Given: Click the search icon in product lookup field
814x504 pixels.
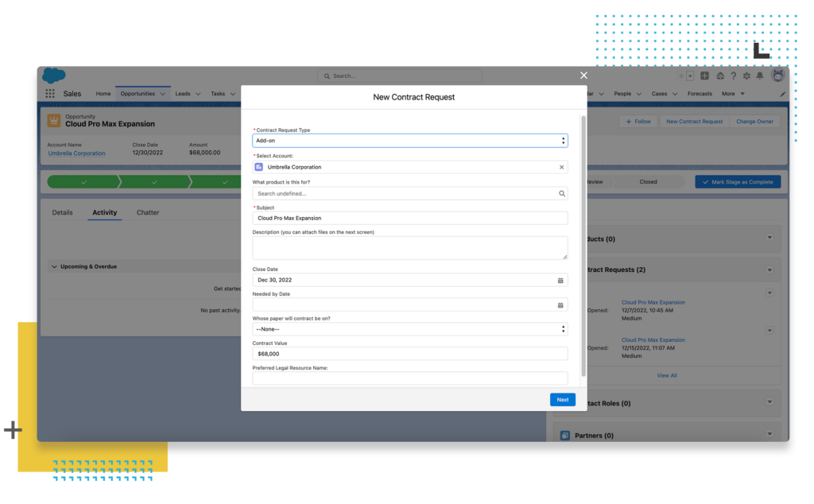Looking at the screenshot, I should (x=561, y=193).
